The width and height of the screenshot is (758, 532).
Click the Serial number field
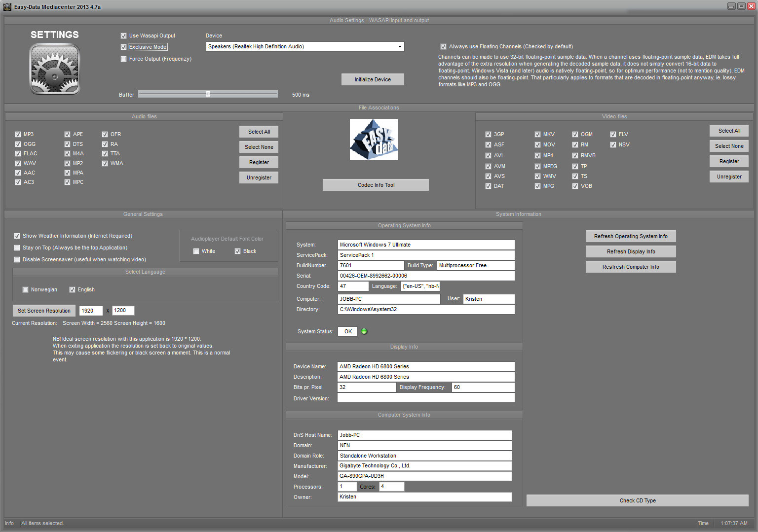[426, 276]
